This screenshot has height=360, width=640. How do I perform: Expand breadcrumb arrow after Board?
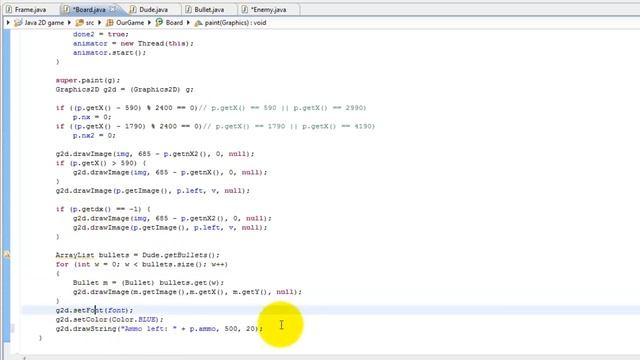(188, 23)
